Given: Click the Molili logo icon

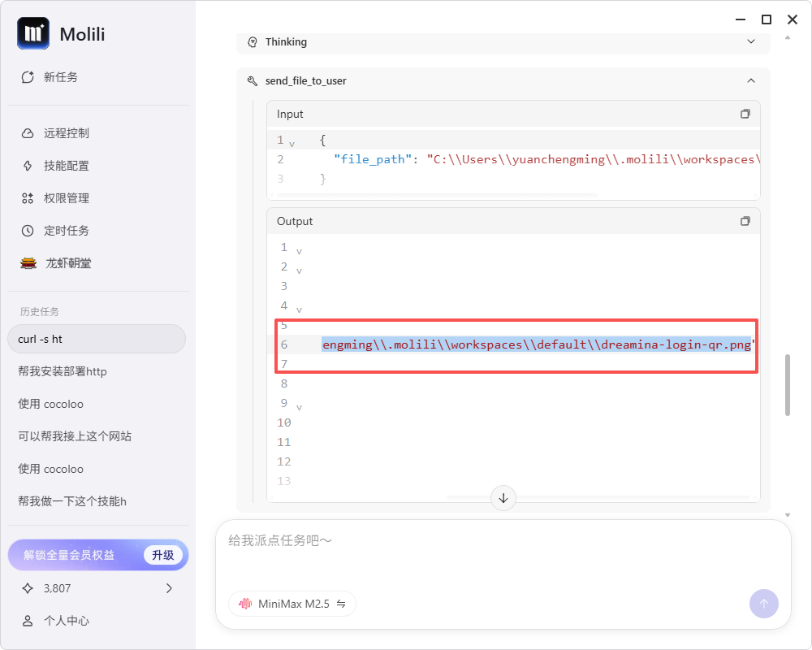Looking at the screenshot, I should tap(33, 34).
